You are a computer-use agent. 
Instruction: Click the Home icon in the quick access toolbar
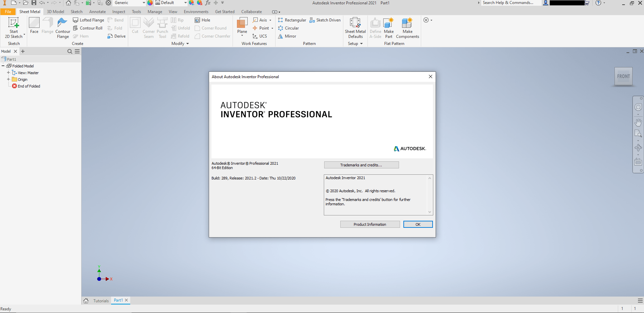[68, 3]
